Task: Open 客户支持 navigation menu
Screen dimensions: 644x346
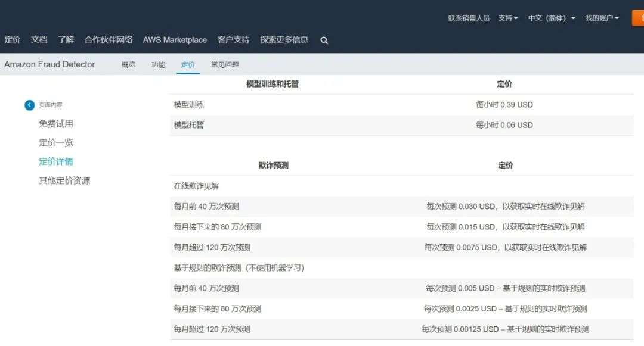Action: point(233,40)
